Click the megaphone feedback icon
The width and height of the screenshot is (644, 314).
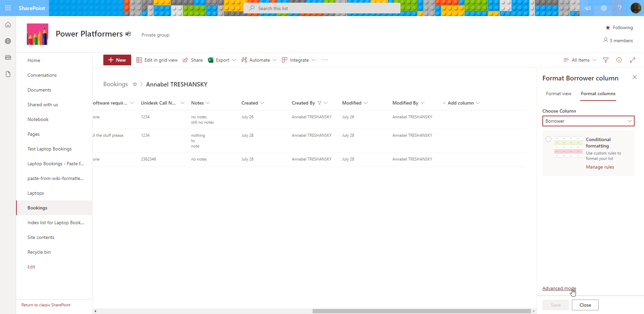coord(588,8)
